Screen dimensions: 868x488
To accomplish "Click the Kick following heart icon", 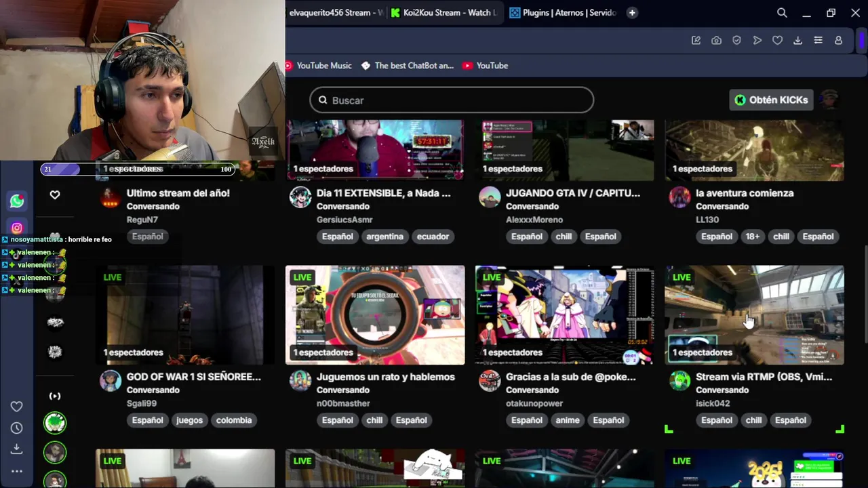I will point(55,195).
